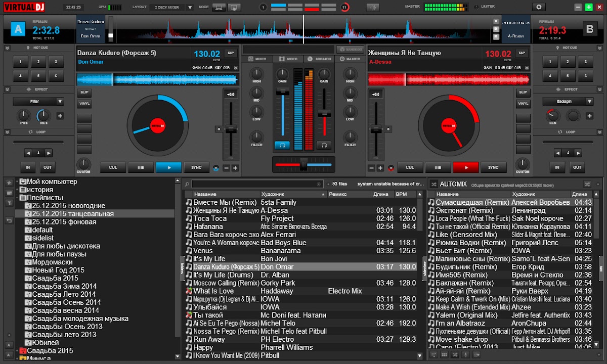This screenshot has width=607, height=364.
Task: Click plus button next to deck A effect knobs
Action: (60, 116)
